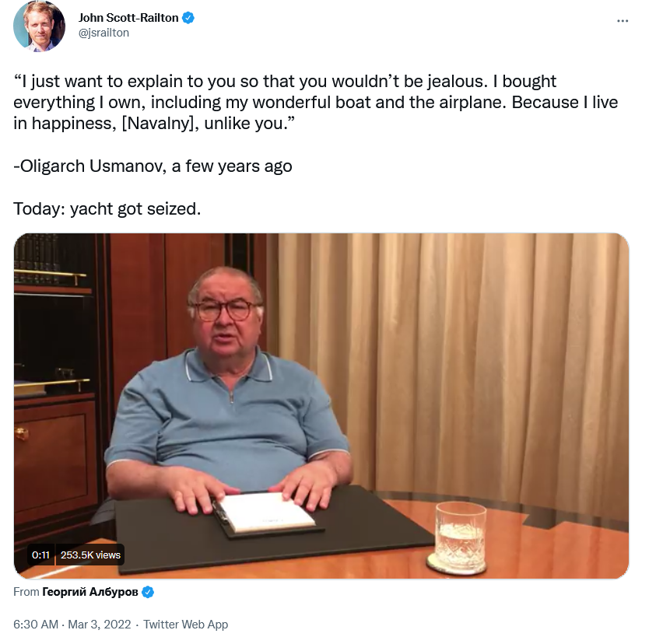Screen dimensions: 656x644
Task: Open the three-dot more options menu
Action: 623,20
